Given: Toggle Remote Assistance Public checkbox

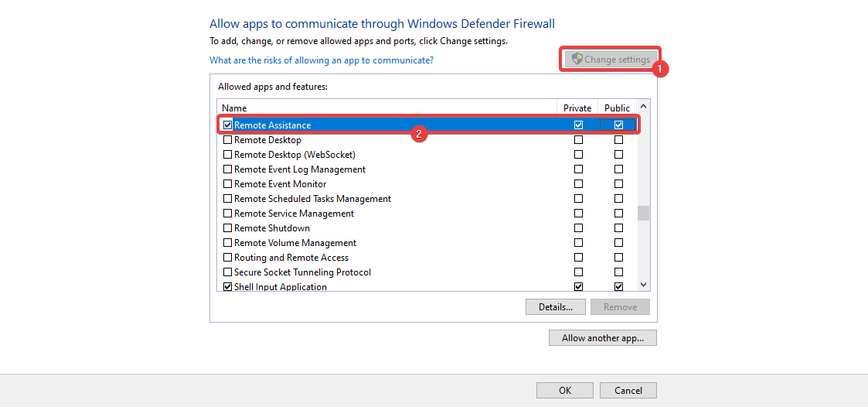Looking at the screenshot, I should [x=619, y=125].
